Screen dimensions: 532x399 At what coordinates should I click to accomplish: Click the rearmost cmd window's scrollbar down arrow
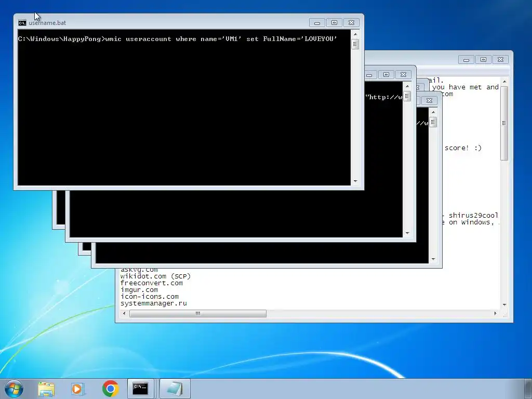click(433, 259)
